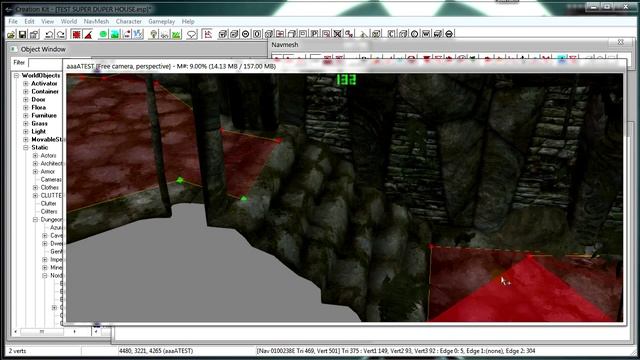Select the Container tree item
640x360 pixels.
[45, 91]
